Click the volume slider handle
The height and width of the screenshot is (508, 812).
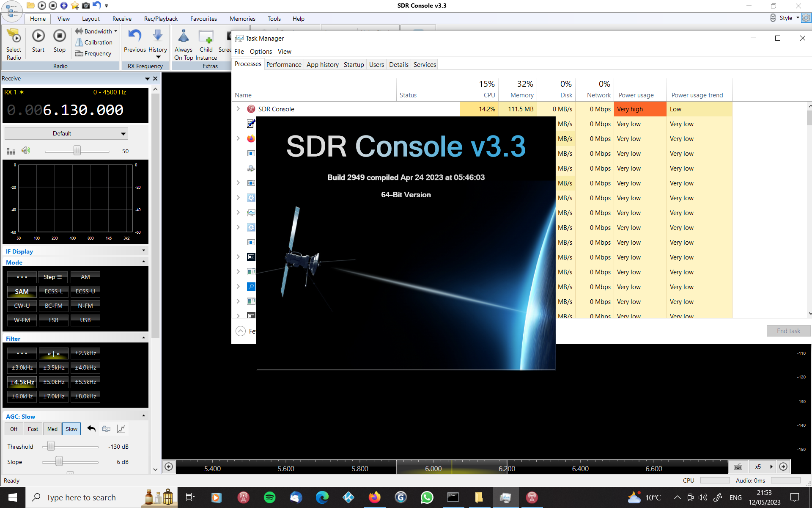(x=77, y=151)
